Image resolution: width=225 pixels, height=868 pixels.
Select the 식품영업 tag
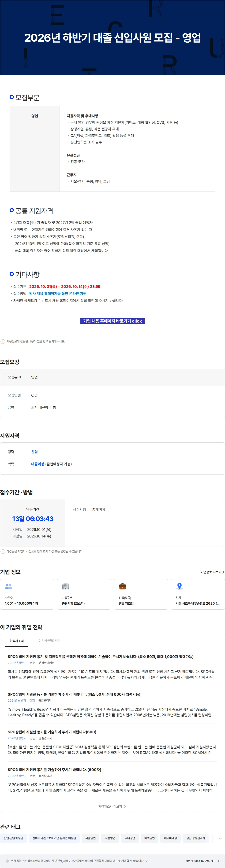pos(110,838)
